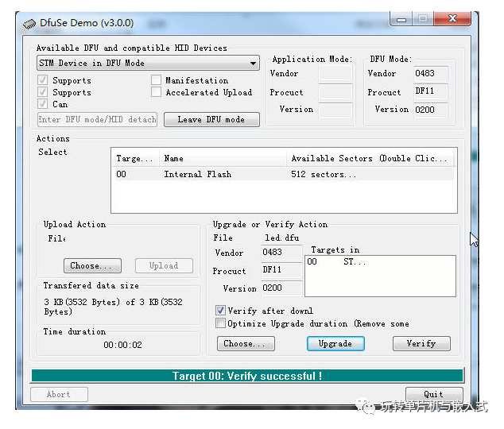Toggle the Can checkbox

pos(42,104)
